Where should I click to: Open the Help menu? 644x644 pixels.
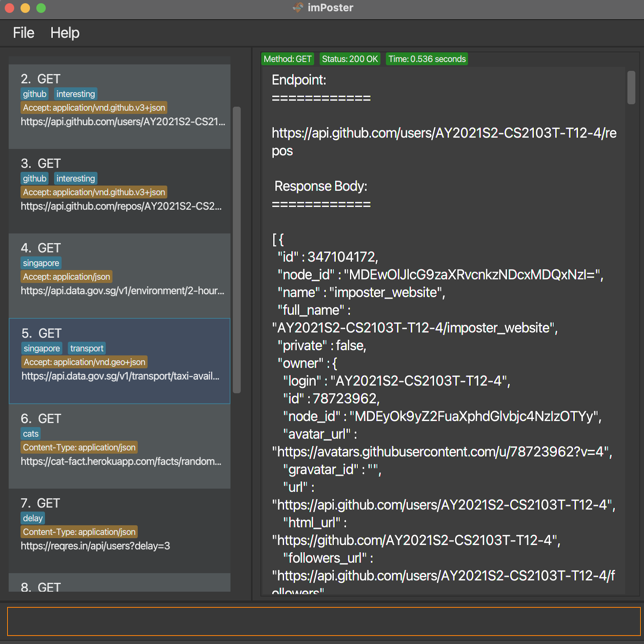(x=65, y=33)
